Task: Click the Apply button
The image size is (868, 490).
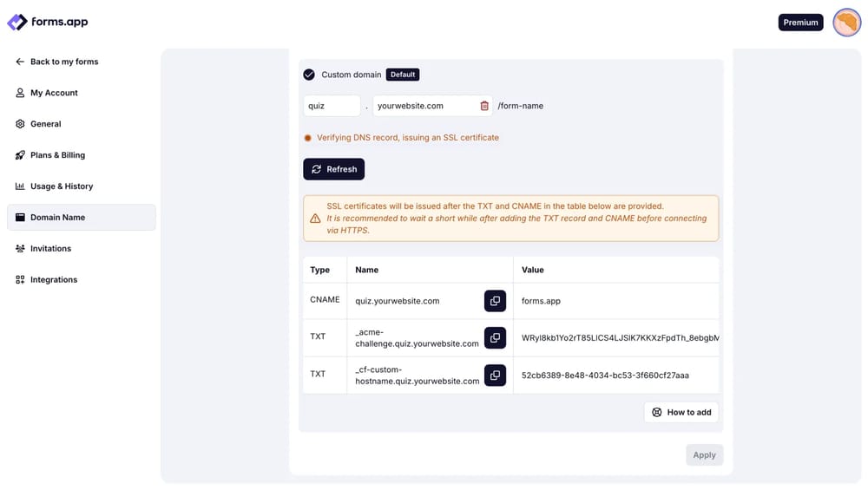Action: coord(704,455)
